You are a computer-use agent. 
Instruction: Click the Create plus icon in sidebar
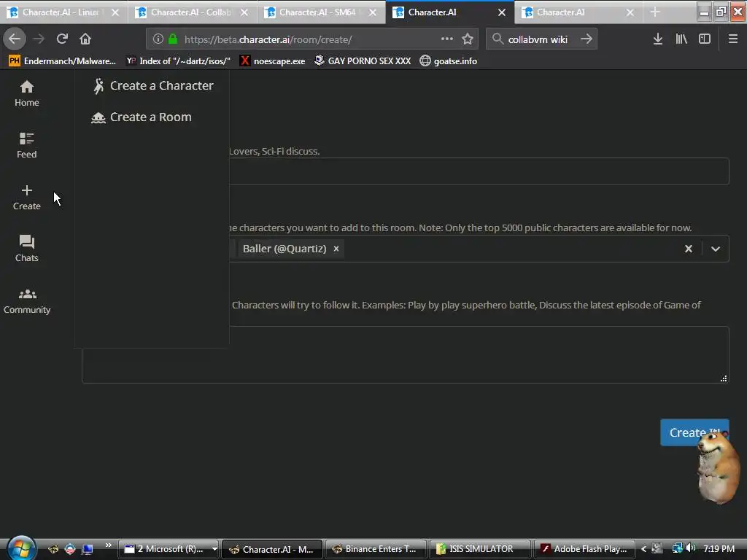(27, 190)
